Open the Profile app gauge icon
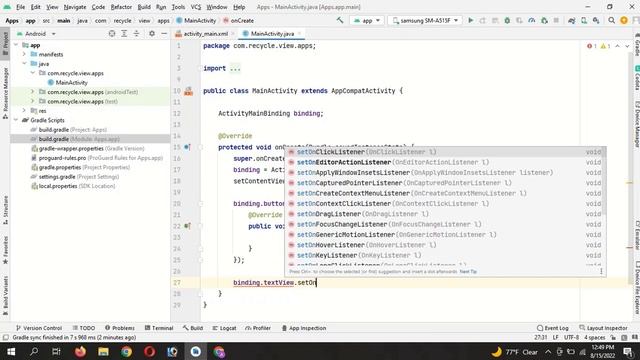Screen dimensions: 640x360 (531, 20)
